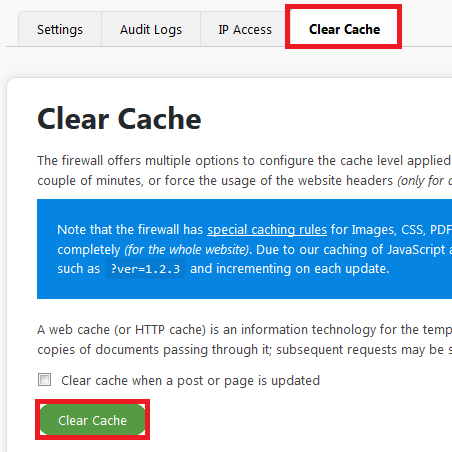Viewport: 452px width, 452px height.
Task: Click the "and incrementing on each update" text
Action: (x=290, y=269)
